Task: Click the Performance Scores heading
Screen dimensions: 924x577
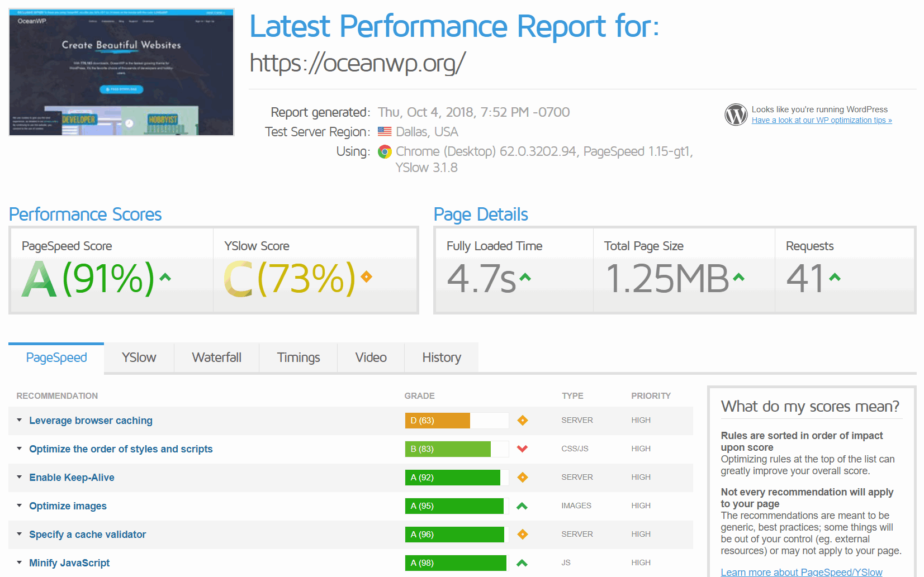Action: pyautogui.click(x=86, y=214)
